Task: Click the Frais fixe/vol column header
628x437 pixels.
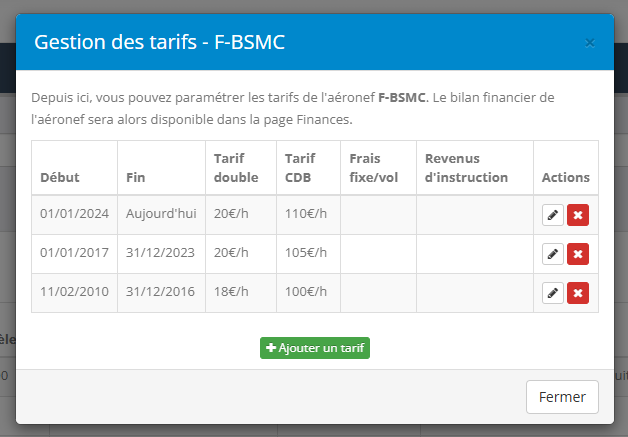Action: (x=374, y=168)
